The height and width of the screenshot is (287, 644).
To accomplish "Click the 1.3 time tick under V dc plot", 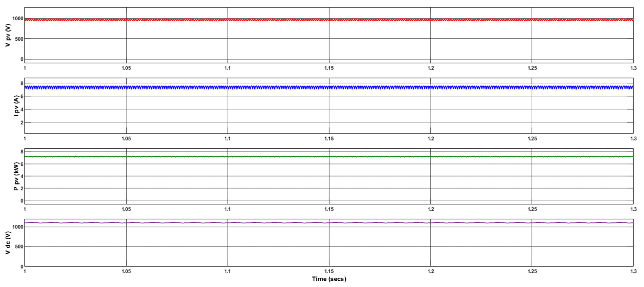I will pos(633,271).
